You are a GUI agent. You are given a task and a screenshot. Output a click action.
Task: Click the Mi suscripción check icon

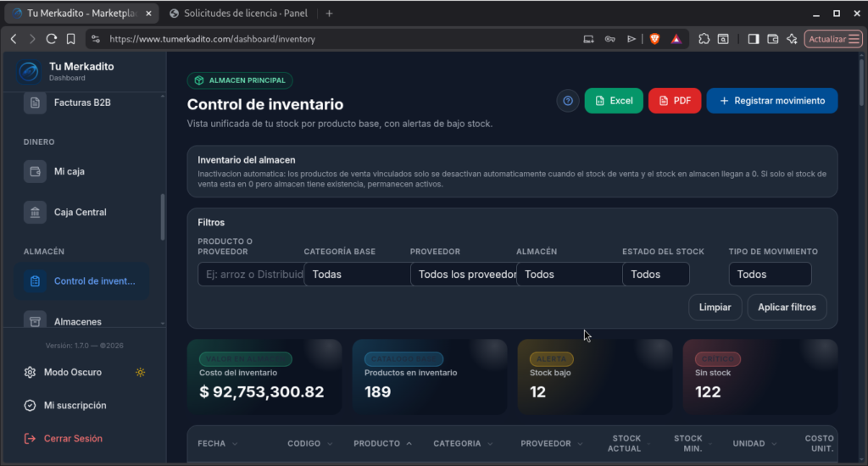pos(30,406)
